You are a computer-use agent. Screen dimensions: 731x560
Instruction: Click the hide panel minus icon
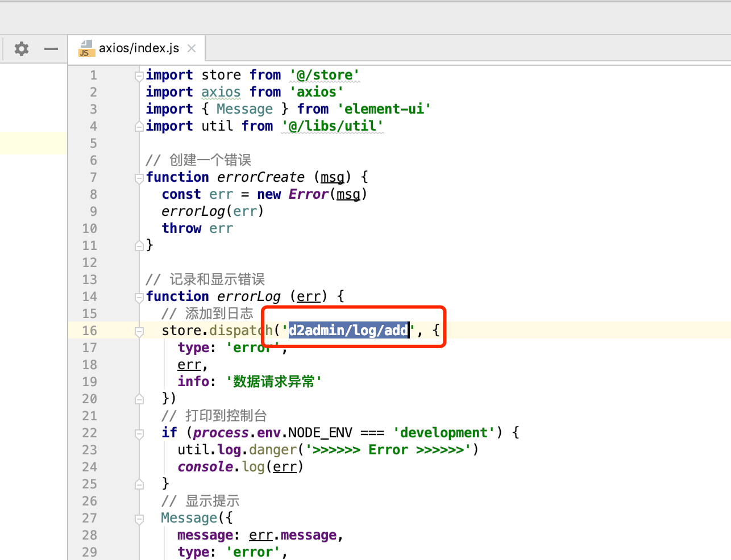tap(51, 49)
